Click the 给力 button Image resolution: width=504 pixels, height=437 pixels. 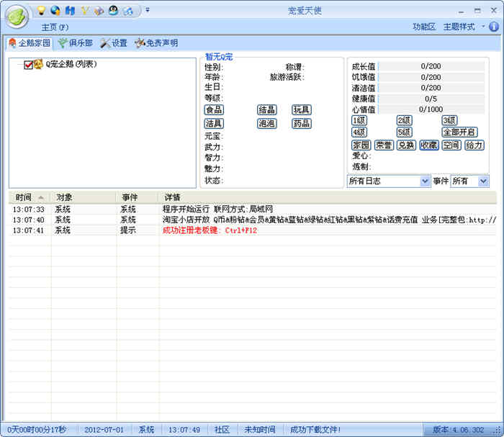coord(474,145)
